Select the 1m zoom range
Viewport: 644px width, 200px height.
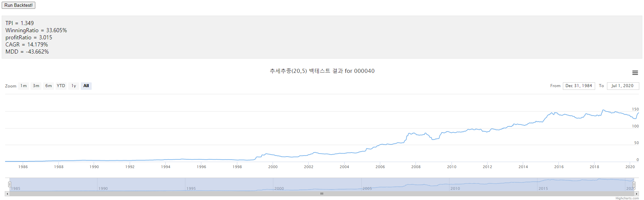23,86
